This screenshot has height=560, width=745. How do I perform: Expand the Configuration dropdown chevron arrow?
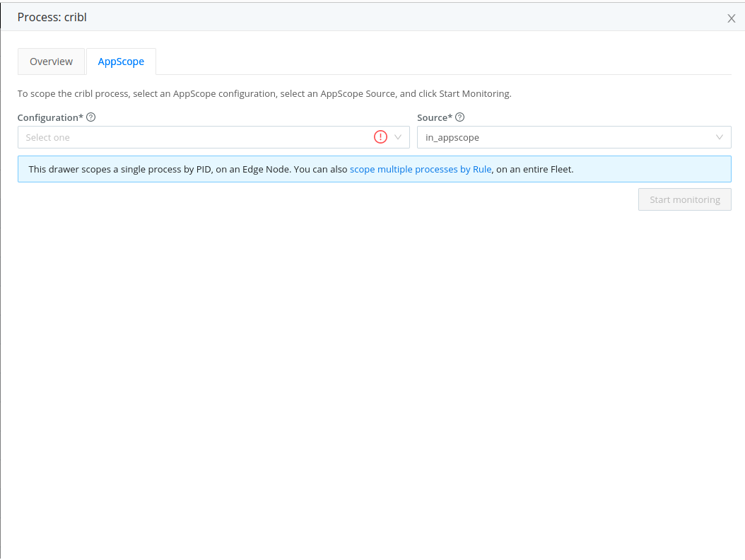click(x=399, y=137)
